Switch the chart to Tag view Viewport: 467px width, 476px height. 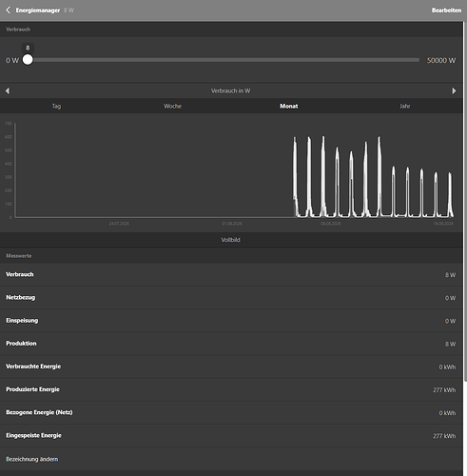point(56,106)
